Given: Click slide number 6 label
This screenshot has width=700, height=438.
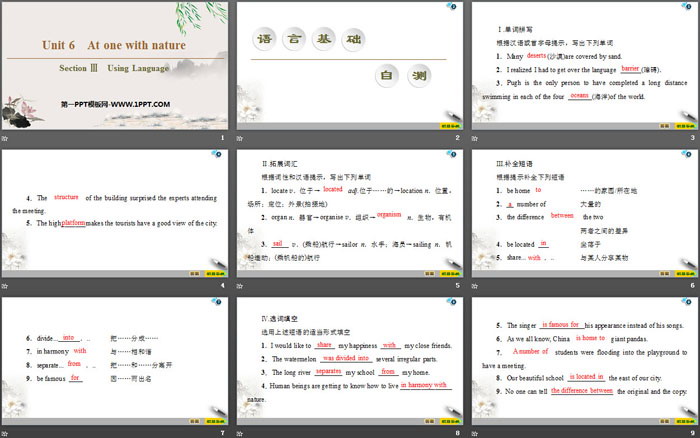Looking at the screenshot, I should point(692,285).
